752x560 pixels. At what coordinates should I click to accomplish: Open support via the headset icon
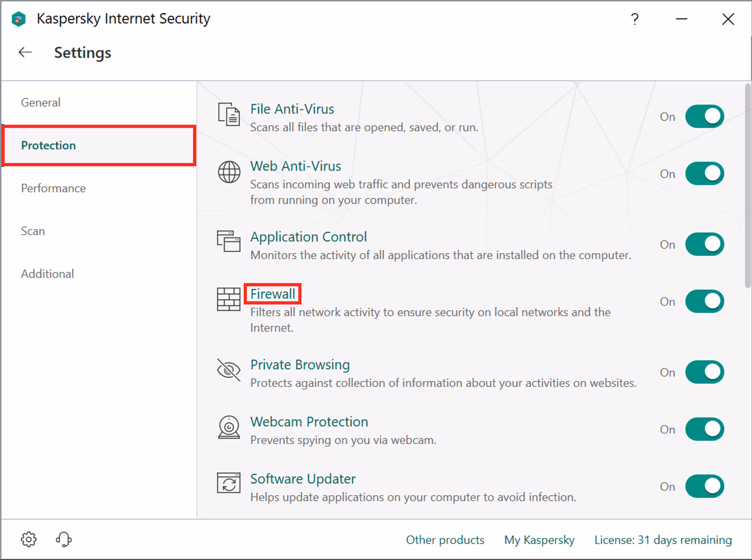[x=63, y=539]
